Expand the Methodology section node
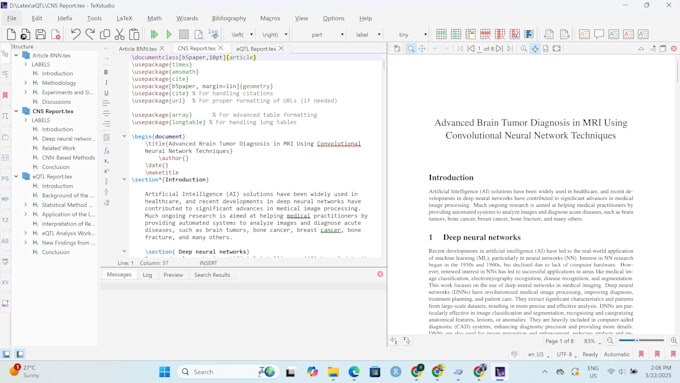Screen dimensions: 680x383 25,82
